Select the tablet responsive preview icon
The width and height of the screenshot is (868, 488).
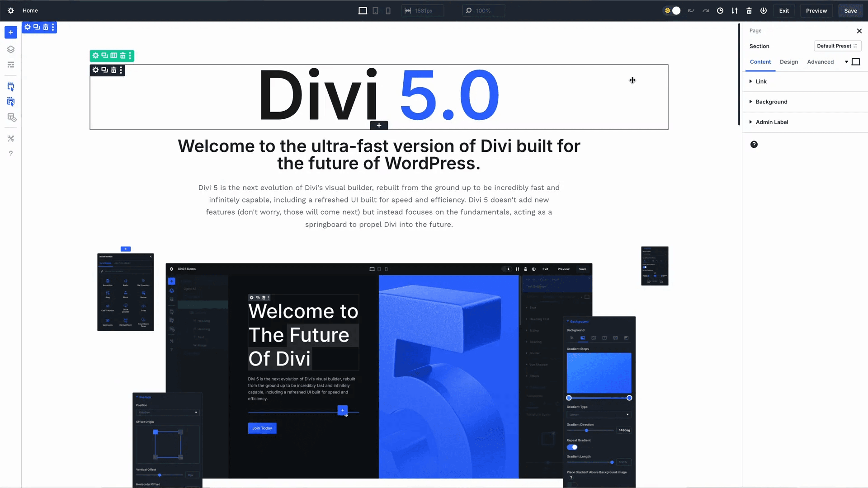click(375, 10)
